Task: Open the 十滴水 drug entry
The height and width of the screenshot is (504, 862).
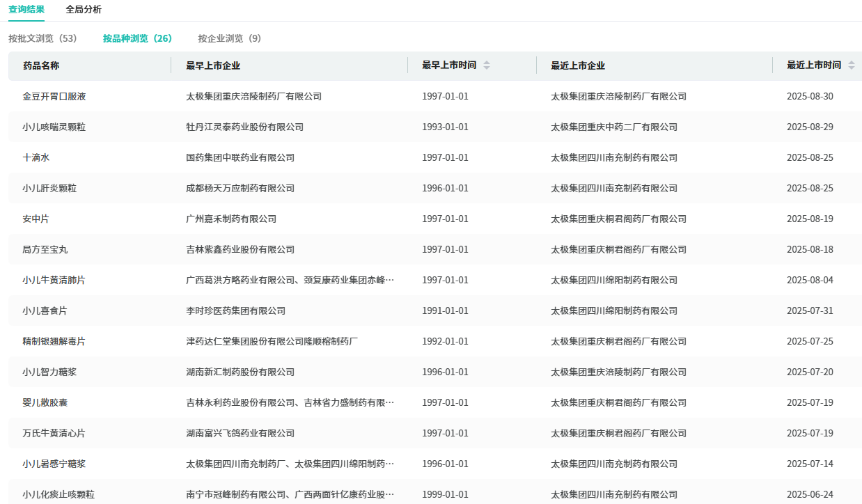Action: point(36,157)
